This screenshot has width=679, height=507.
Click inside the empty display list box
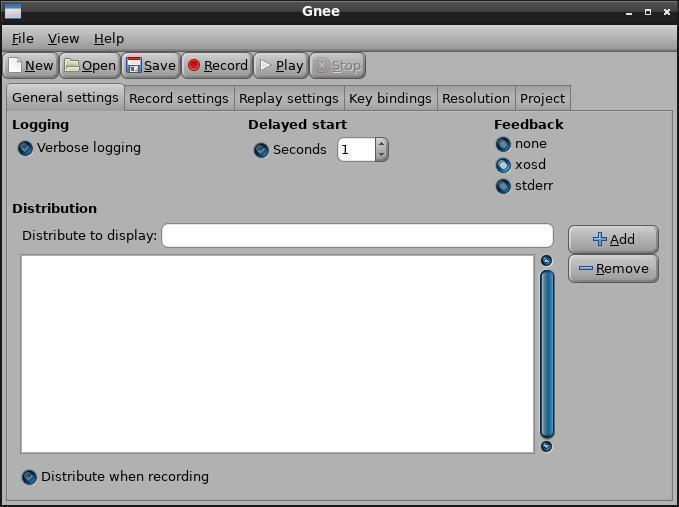pos(277,354)
